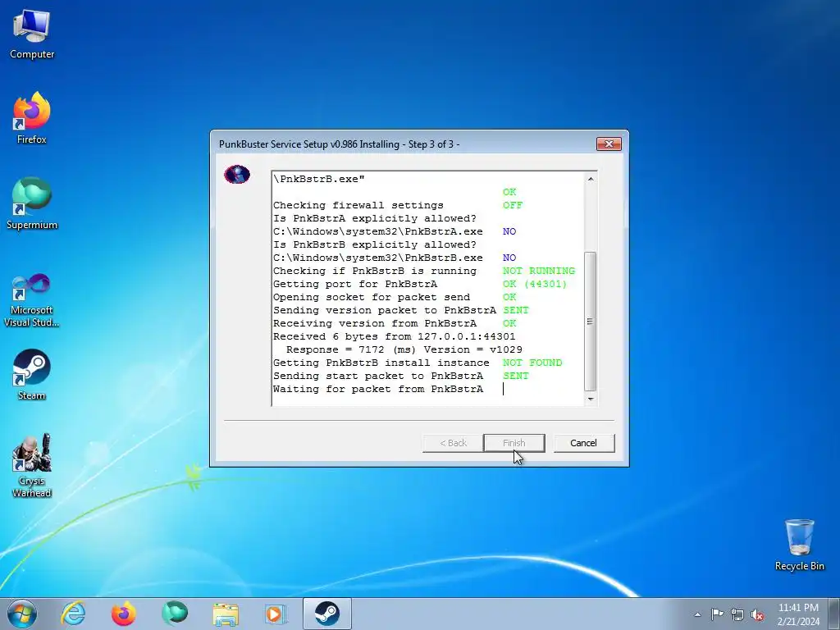The height and width of the screenshot is (630, 840).
Task: Select the Supermium desktop shortcut
Action: tap(32, 203)
